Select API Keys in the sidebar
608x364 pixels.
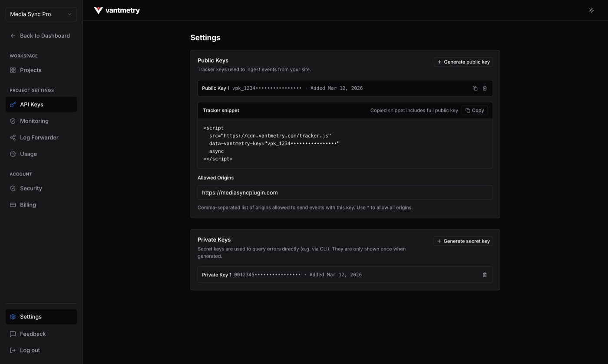tap(41, 105)
